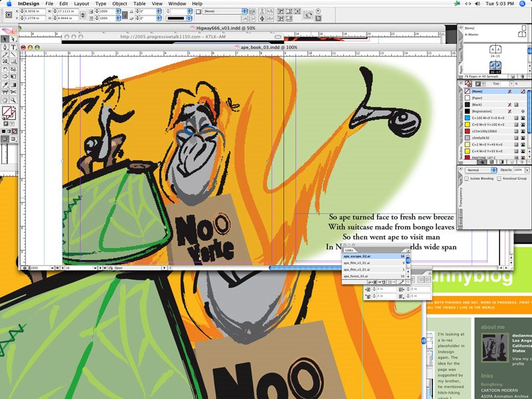Click Apply None button in toolbox
The image size is (532, 399).
pyautogui.click(x=15, y=131)
